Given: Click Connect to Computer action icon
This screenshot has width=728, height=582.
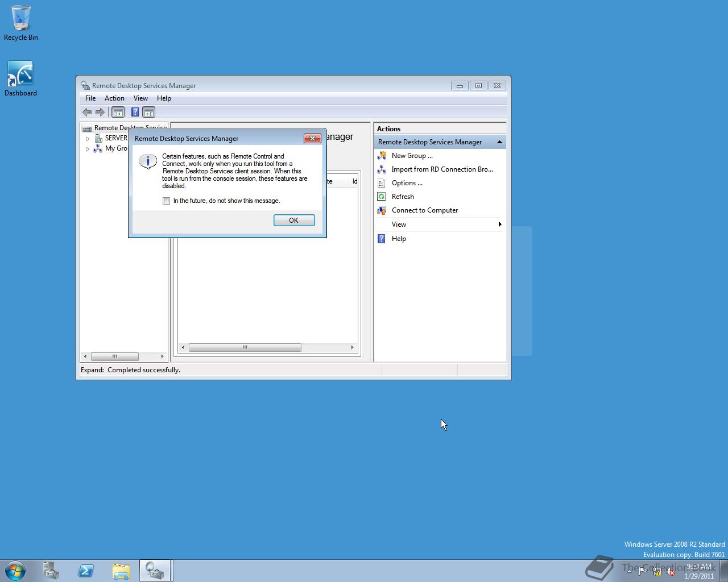Looking at the screenshot, I should (x=382, y=210).
